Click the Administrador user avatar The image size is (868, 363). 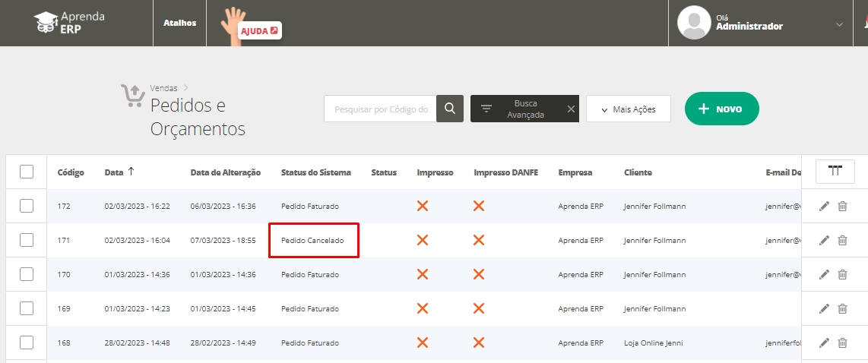pyautogui.click(x=693, y=23)
